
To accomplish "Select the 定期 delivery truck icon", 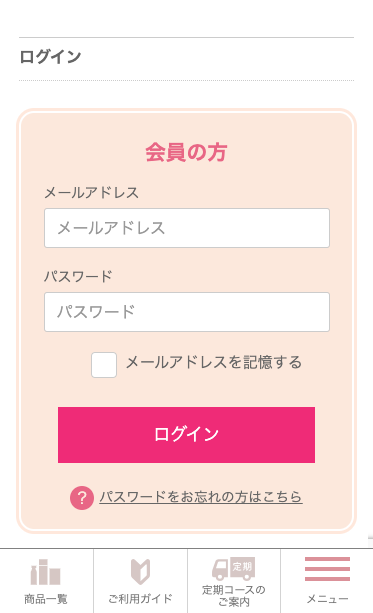I will (x=233, y=568).
